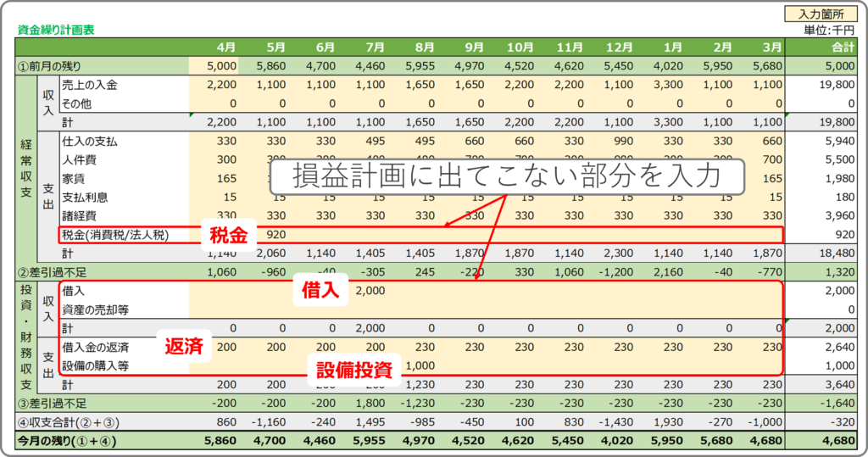Select 今月の残り 12月 cell 4,020
The height and width of the screenshot is (457, 868).
[x=618, y=441]
